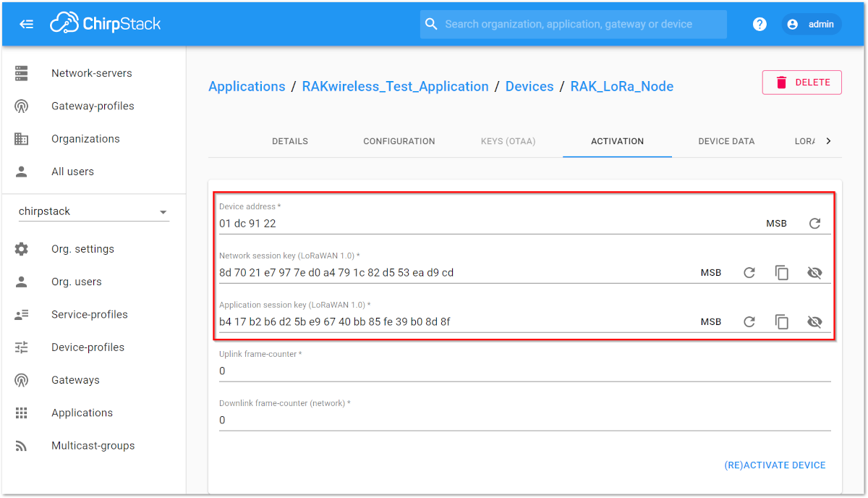The image size is (868, 498).
Task: Open Gateway-profiles in the sidebar
Action: pyautogui.click(x=94, y=106)
